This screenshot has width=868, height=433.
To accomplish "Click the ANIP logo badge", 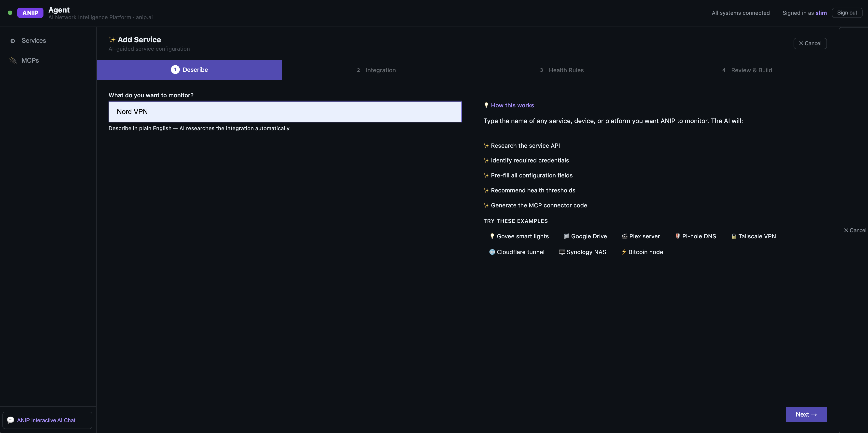I will point(30,13).
